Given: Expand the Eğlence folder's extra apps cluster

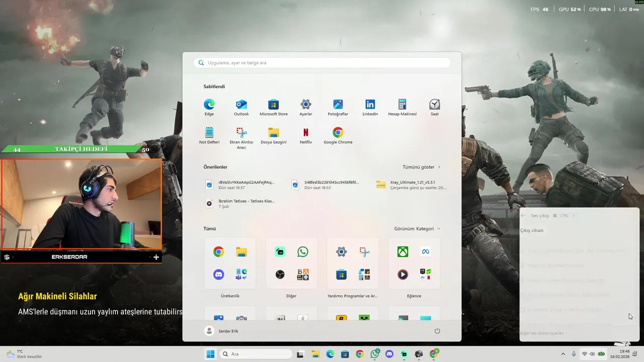Looking at the screenshot, I should pos(426,275).
